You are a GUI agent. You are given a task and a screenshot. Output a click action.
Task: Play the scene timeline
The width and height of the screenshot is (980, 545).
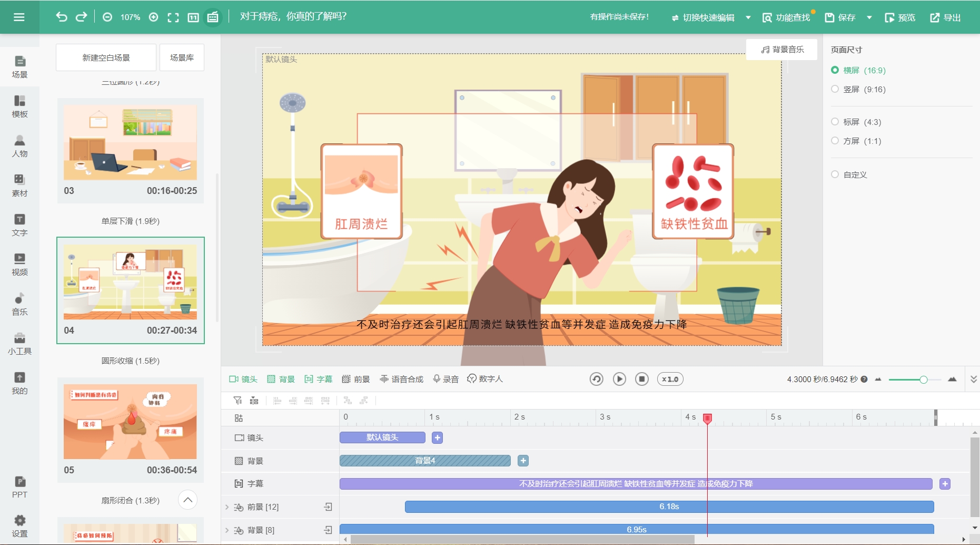point(619,379)
